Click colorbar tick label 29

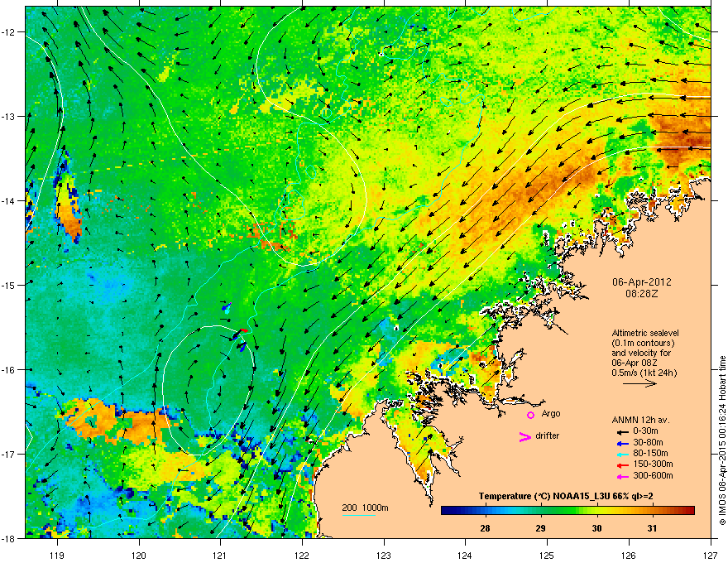click(540, 528)
